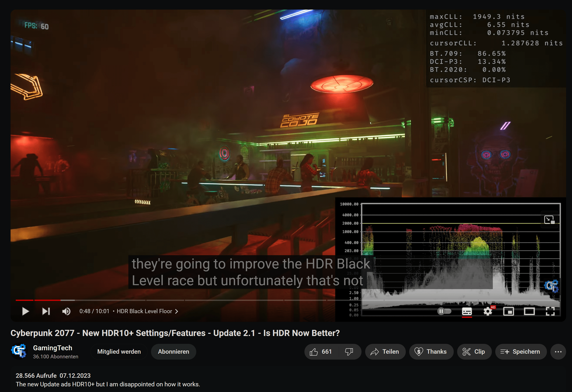Click the video progress bar
The height and width of the screenshot is (392, 572).
point(288,300)
